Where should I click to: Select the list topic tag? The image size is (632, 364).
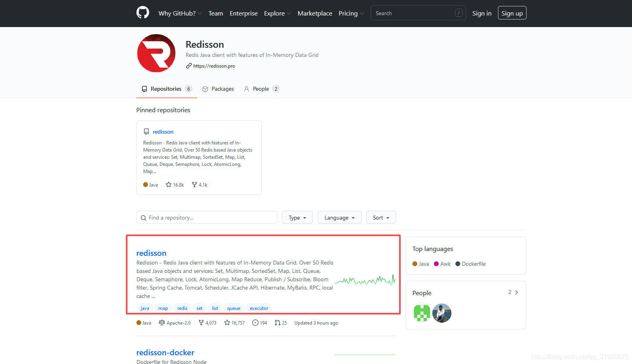click(x=215, y=308)
